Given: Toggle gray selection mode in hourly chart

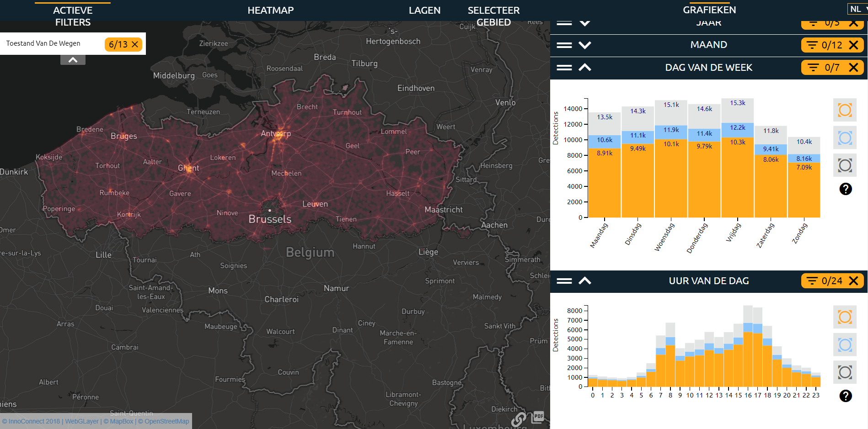Looking at the screenshot, I should [845, 372].
